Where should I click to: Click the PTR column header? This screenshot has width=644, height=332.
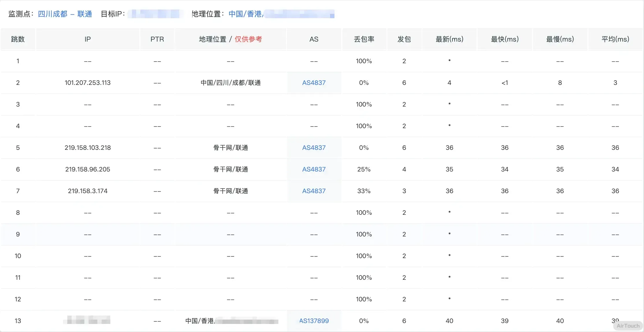click(x=157, y=39)
